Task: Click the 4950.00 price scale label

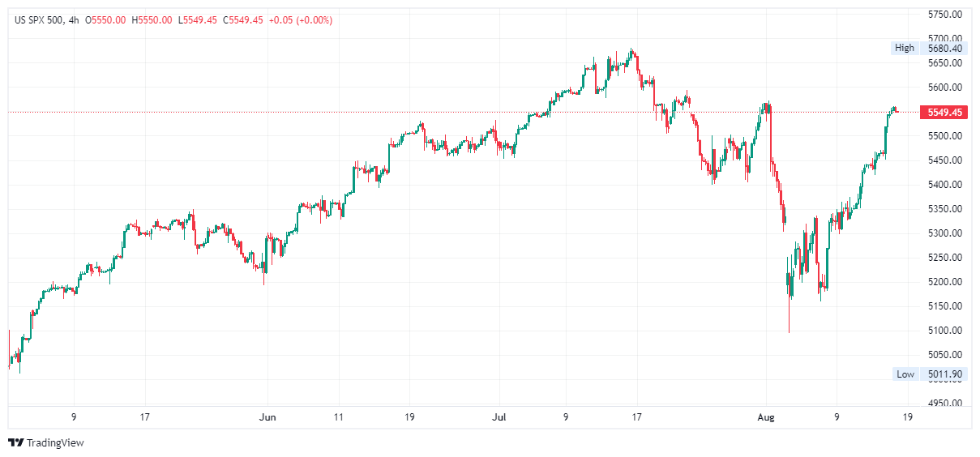Action: tap(945, 404)
